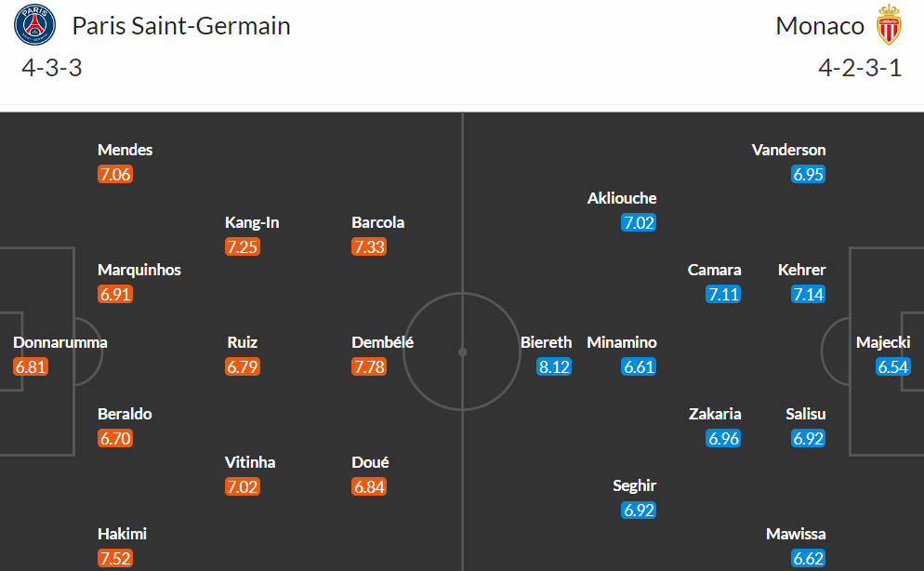Click on player Donnarumma
Screen dimensions: 924x571
pyautogui.click(x=60, y=342)
